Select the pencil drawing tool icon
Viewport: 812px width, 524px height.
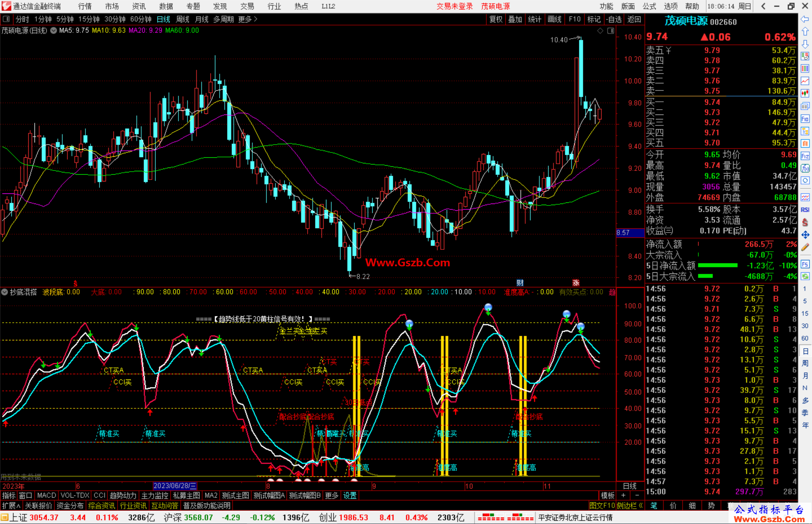click(805, 247)
